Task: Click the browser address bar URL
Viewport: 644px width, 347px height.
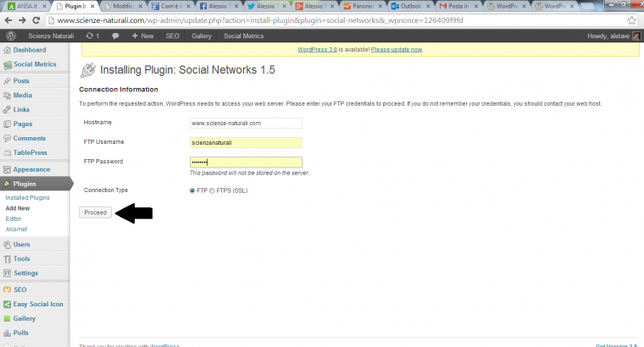Action: pos(260,20)
